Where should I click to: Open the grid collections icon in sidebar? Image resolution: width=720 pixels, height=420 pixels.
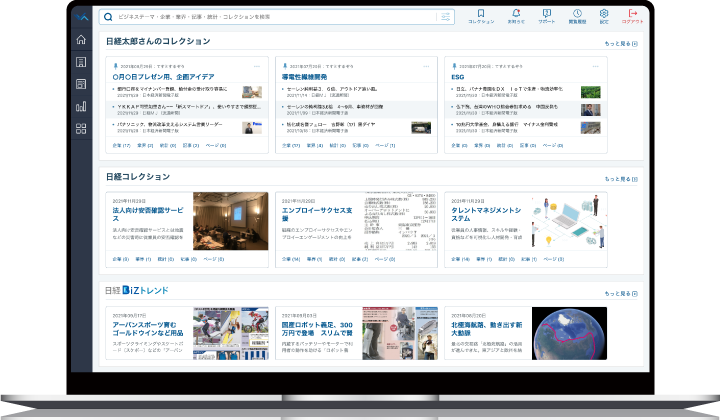pyautogui.click(x=81, y=129)
